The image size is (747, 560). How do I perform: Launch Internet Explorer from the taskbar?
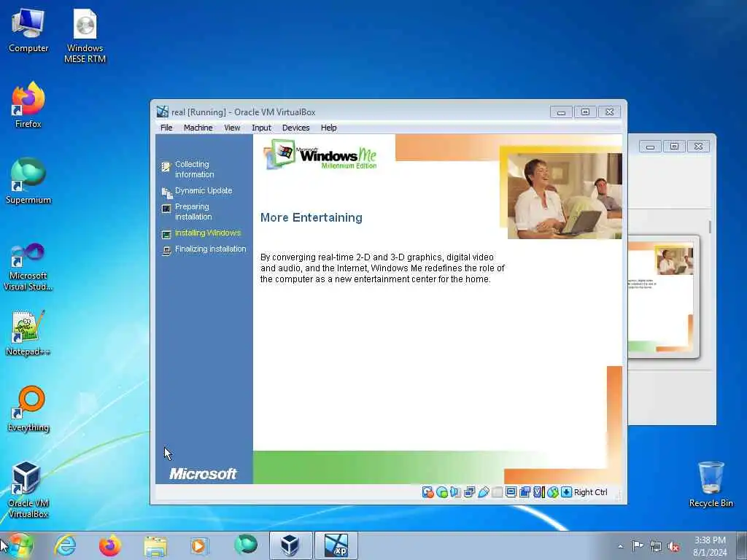(x=65, y=545)
